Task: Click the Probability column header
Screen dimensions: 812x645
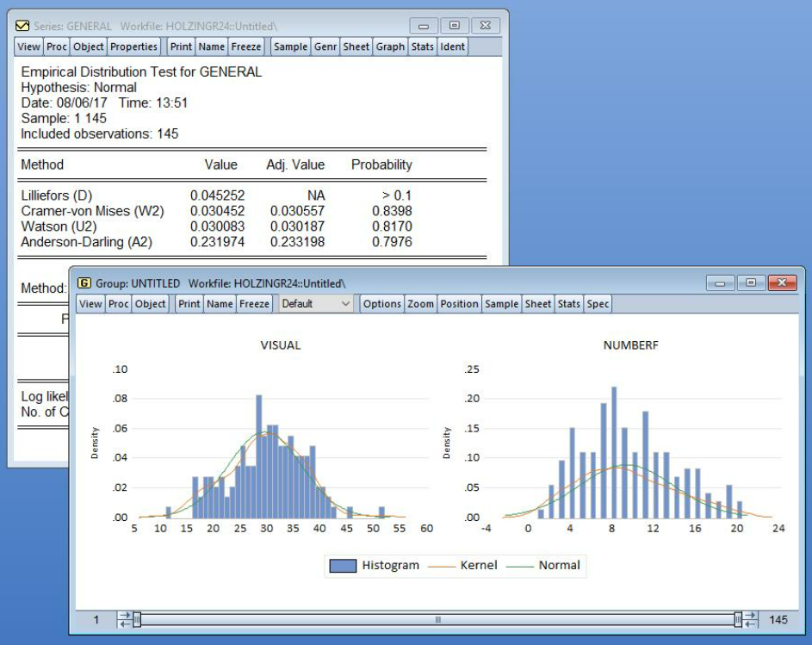Action: (381, 164)
